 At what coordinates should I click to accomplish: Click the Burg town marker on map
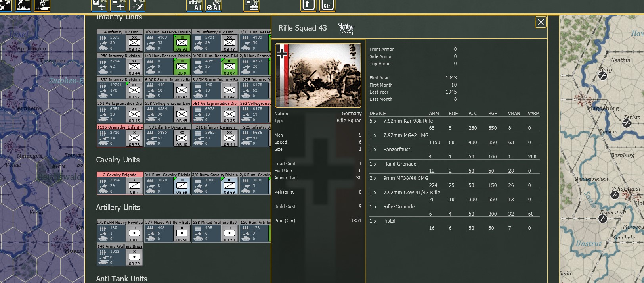coord(603,75)
